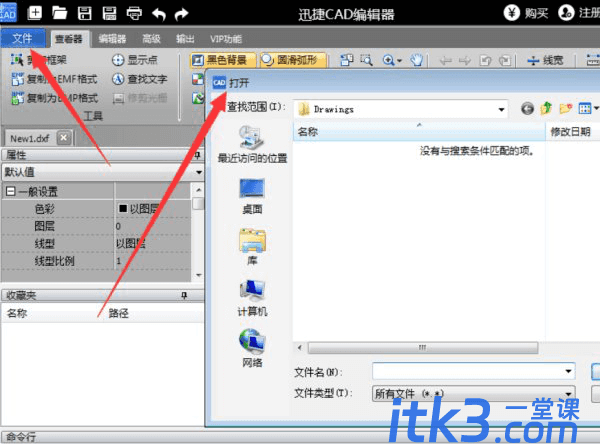Undo with the left curved arrow
This screenshot has width=600, height=444.
159,14
